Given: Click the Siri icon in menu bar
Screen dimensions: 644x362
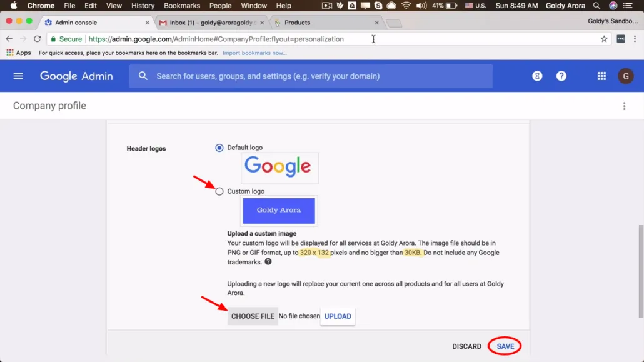Looking at the screenshot, I should 613,6.
